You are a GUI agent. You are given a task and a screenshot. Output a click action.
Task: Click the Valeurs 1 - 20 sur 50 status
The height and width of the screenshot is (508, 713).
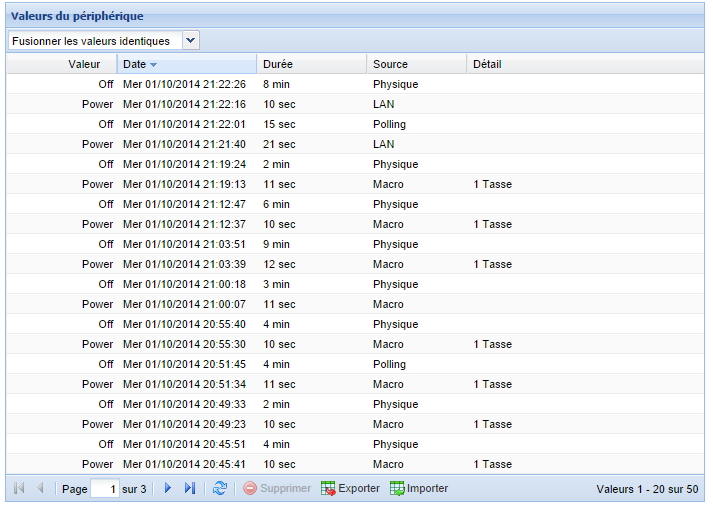point(647,489)
